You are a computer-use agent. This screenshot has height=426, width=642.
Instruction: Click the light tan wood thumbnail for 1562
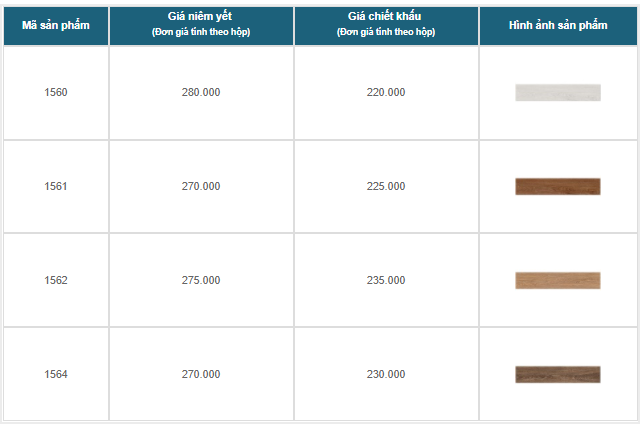click(558, 280)
